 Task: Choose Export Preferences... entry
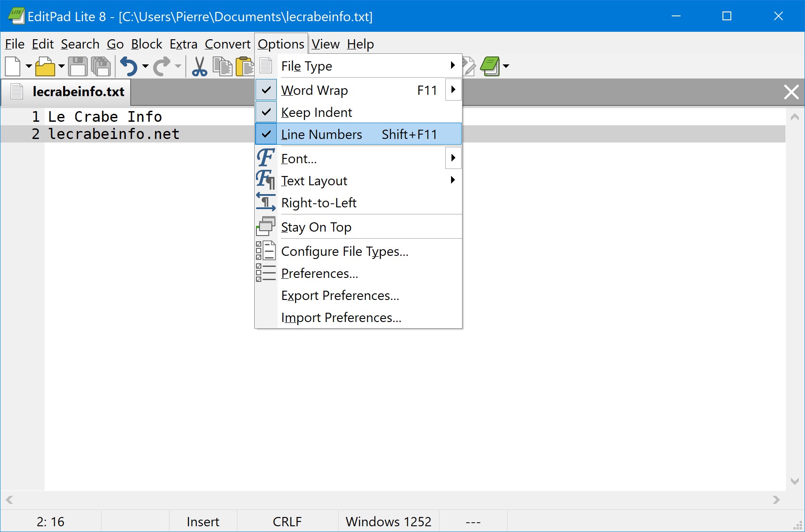(x=358, y=295)
